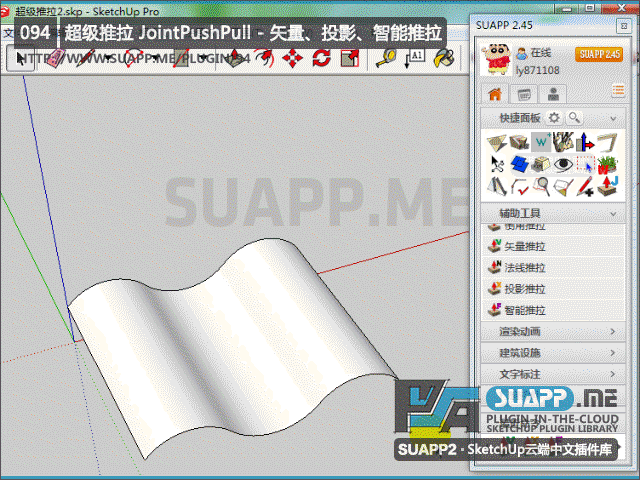The width and height of the screenshot is (640, 480).
Task: Click the folded triangle panels plugin icon
Action: 497,187
